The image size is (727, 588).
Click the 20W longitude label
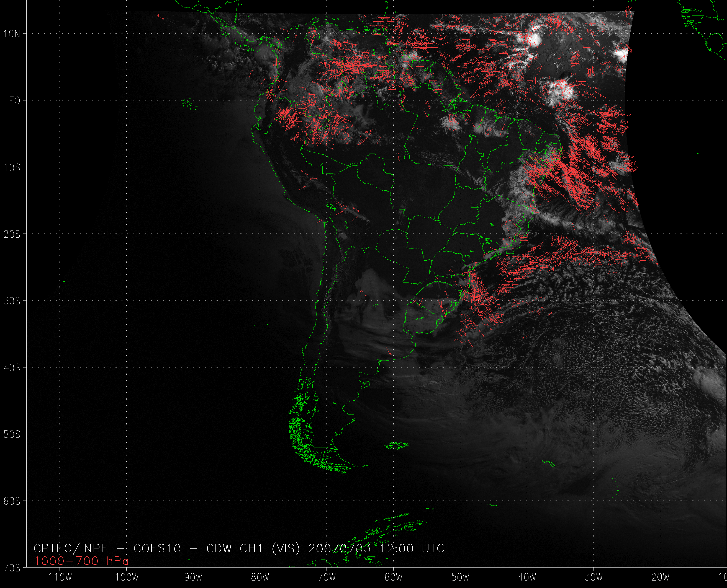660,577
